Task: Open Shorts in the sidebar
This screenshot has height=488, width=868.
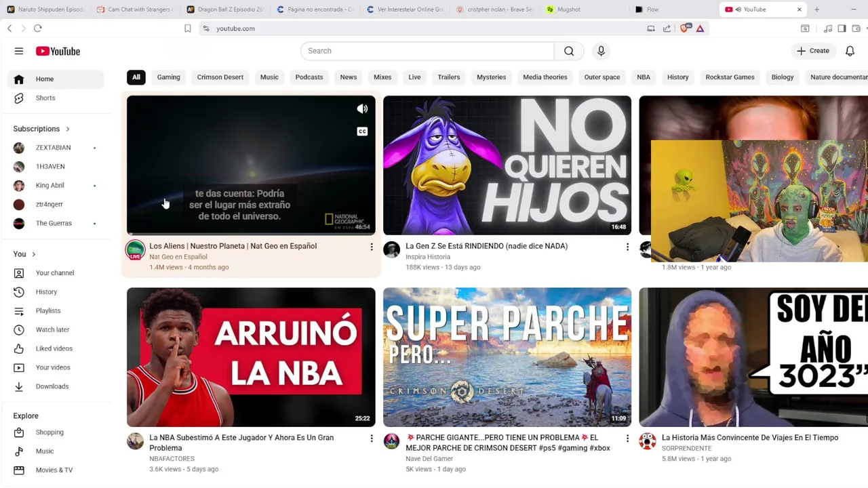Action: tap(56, 98)
